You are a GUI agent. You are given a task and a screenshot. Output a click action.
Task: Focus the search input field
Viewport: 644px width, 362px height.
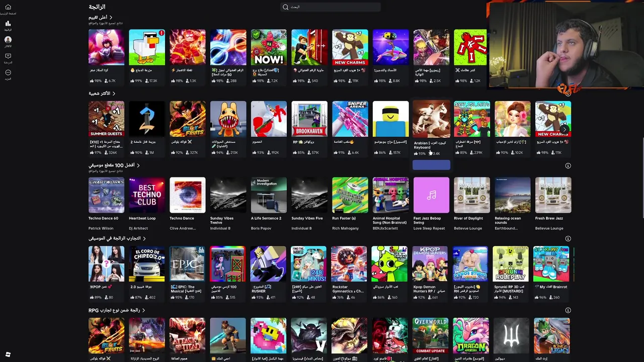pyautogui.click(x=331, y=7)
